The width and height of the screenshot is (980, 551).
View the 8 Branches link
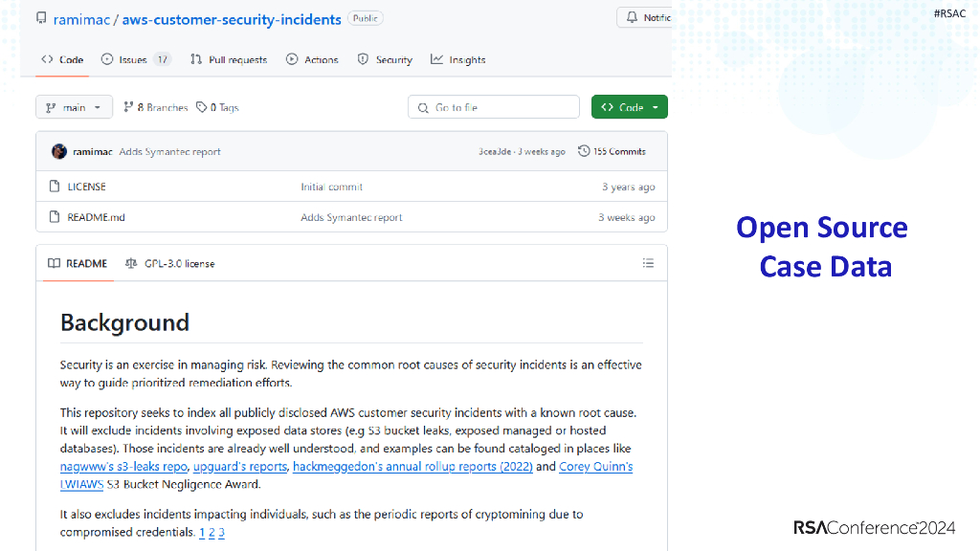click(x=156, y=107)
